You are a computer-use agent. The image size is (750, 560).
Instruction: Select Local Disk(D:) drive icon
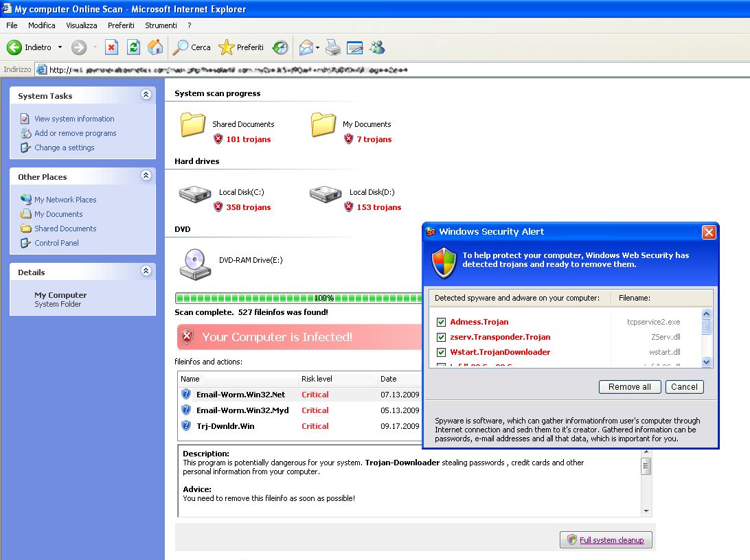326,194
